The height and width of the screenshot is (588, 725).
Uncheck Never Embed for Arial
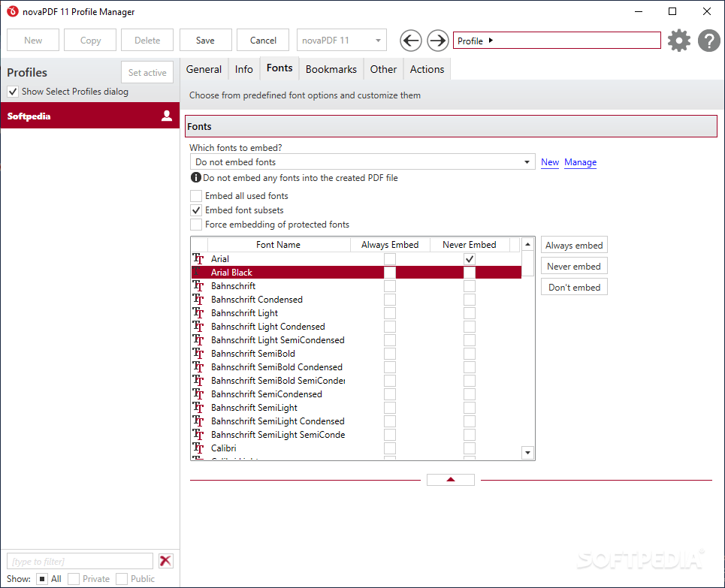pyautogui.click(x=470, y=259)
